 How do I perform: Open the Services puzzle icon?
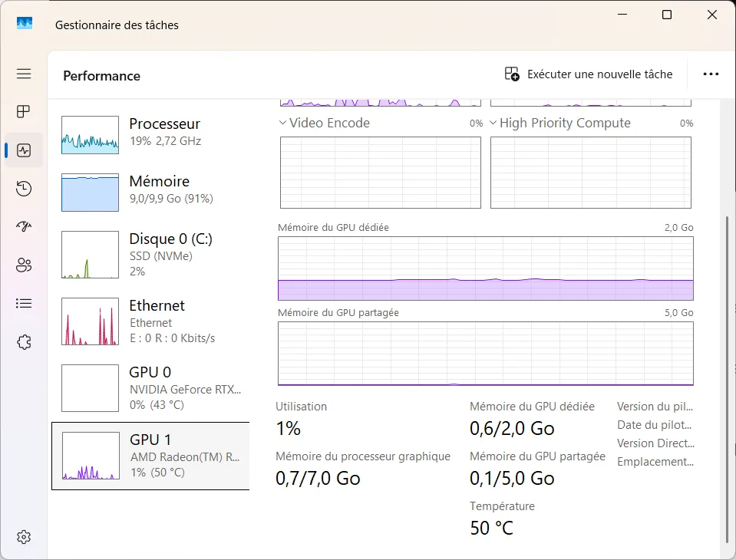[24, 342]
